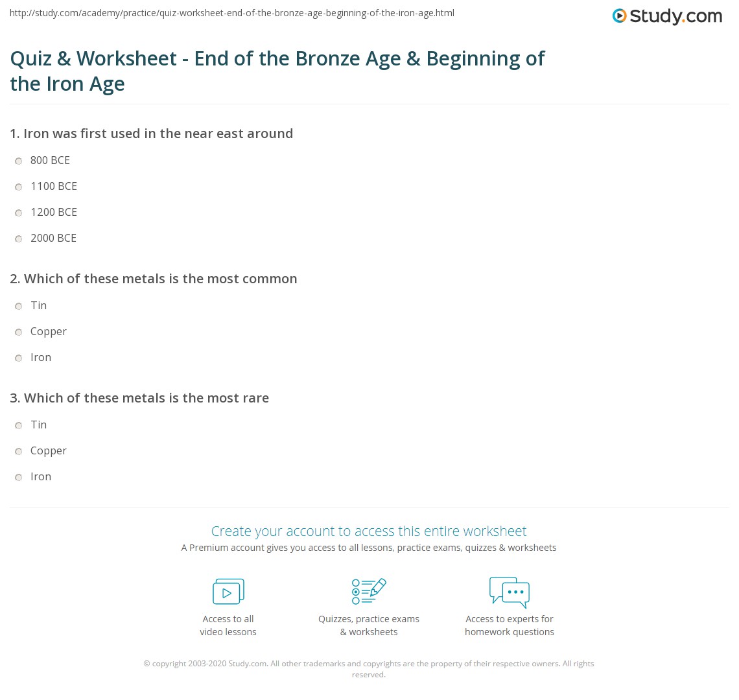
Task: Click the orange play symbol in the logo
Action: pyautogui.click(x=621, y=16)
